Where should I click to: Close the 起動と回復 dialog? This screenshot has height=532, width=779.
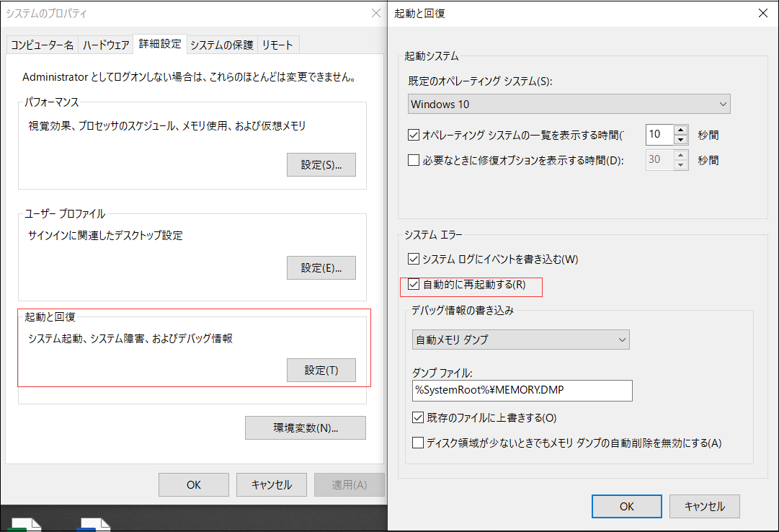point(763,14)
